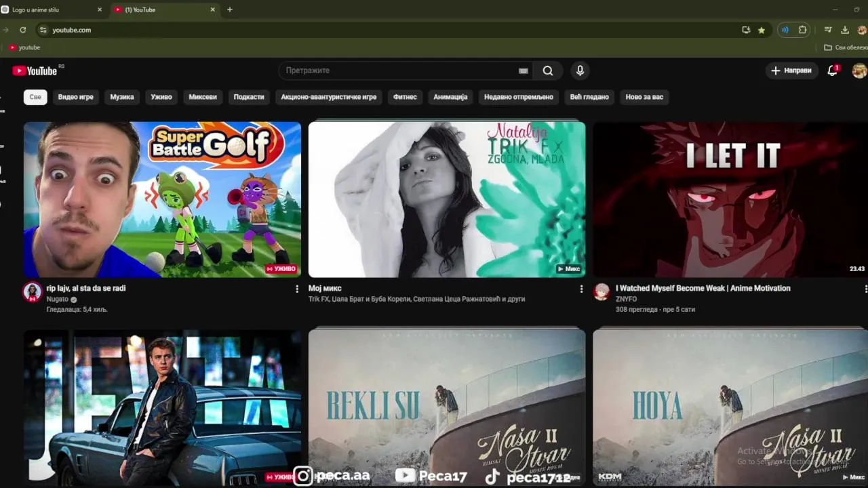Open the 'Сви обележивачи' bookmarks folder
The width and height of the screenshot is (868, 488).
pyautogui.click(x=846, y=47)
